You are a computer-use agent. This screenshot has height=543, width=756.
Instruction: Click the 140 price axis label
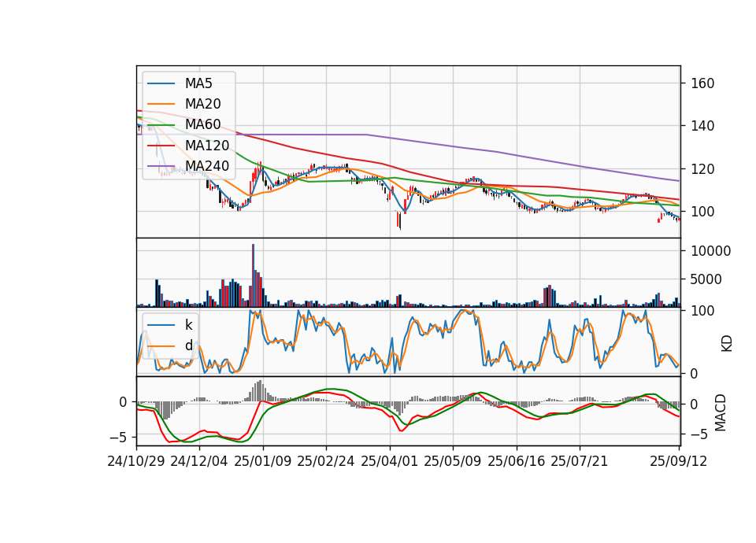click(x=702, y=126)
